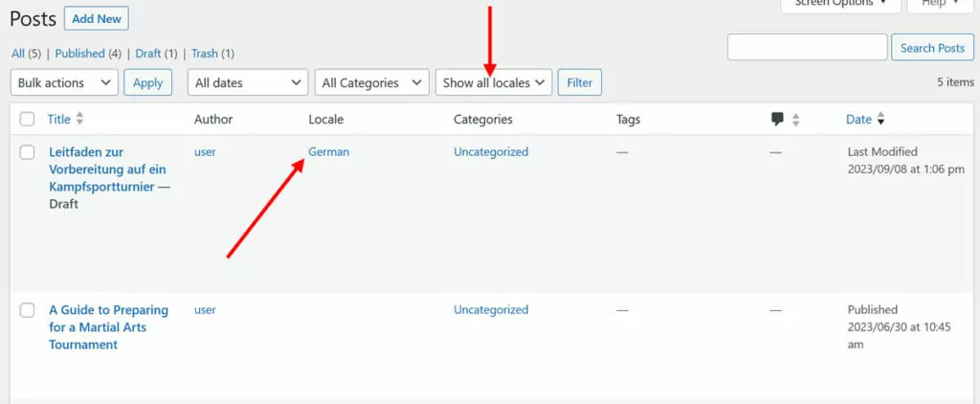
Task: Open the Screen Options panel
Action: click(839, 4)
